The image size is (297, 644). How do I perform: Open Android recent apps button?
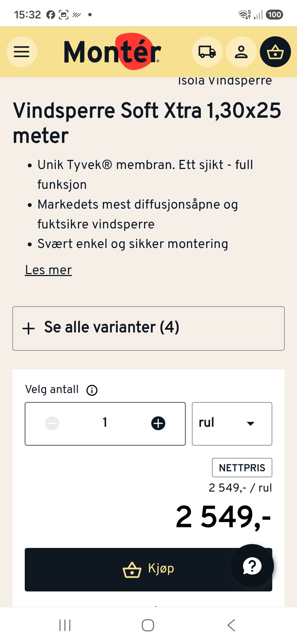pyautogui.click(x=65, y=625)
